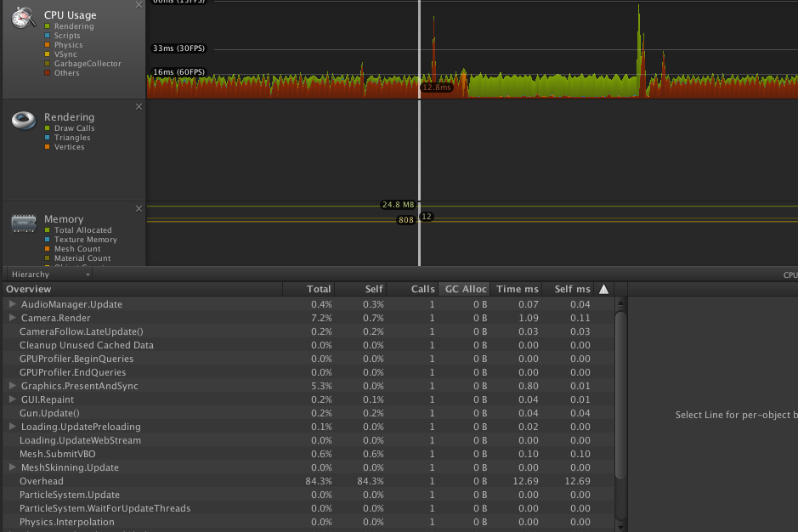Close the CPU Usage profiler panel
This screenshot has width=798, height=532.
pos(139,5)
